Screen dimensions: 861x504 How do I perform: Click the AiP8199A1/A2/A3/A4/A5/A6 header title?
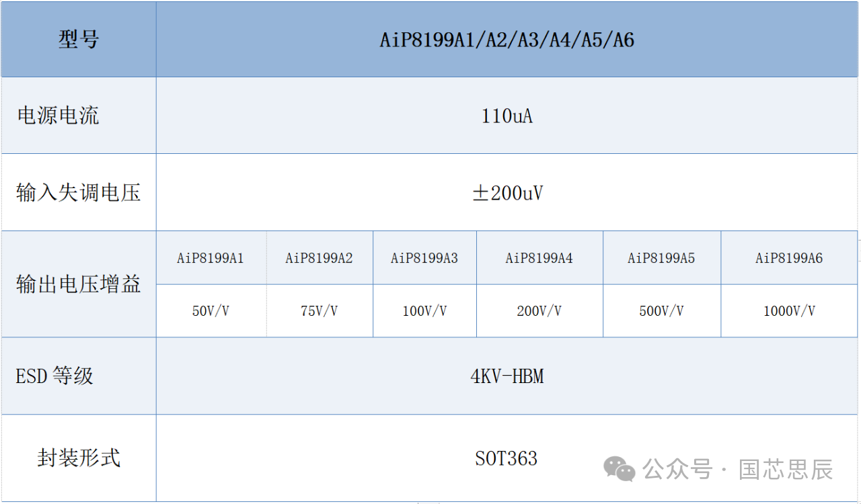point(507,40)
